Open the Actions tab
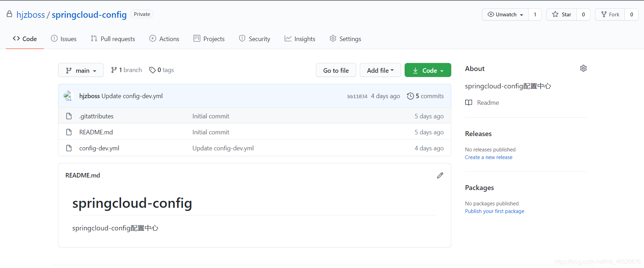The width and height of the screenshot is (644, 268). (164, 39)
